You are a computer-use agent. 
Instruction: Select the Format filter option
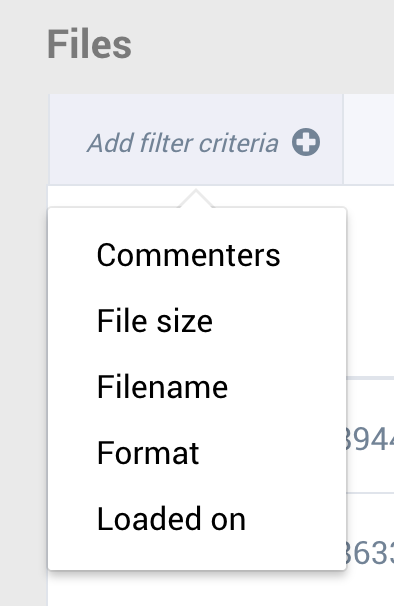[148, 453]
